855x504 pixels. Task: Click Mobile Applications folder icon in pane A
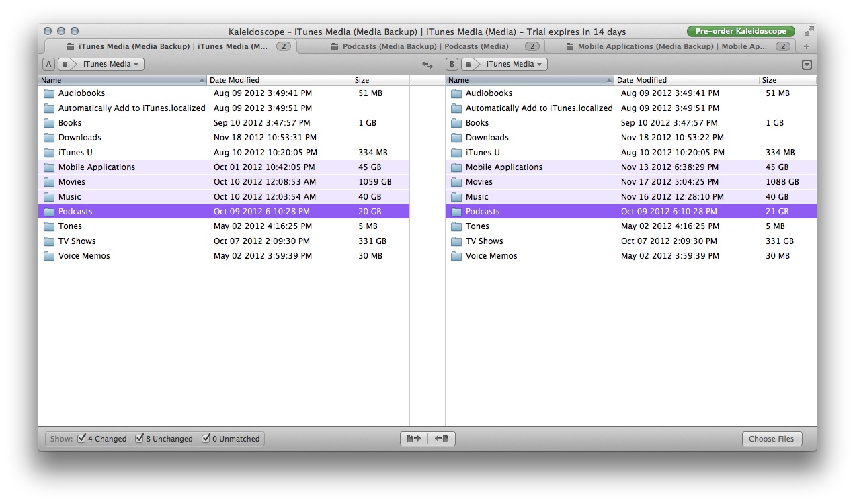click(x=49, y=167)
